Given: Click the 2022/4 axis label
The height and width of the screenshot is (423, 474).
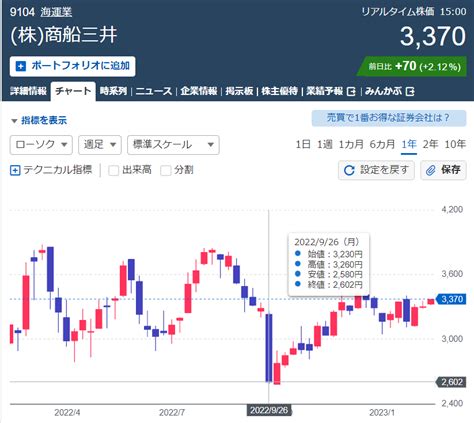Looking at the screenshot, I should click(x=67, y=413).
